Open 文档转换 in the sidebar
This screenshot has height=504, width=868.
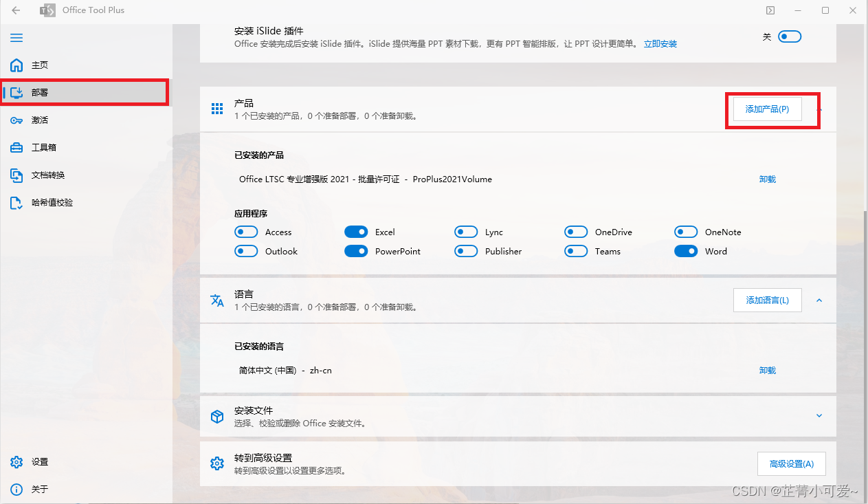coord(86,175)
